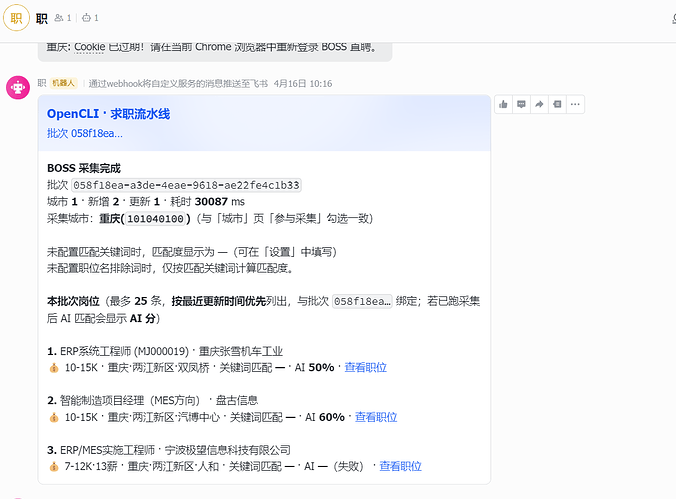Click job title ERP系统工程师 (MJ000019)
Image resolution: width=676 pixels, height=499 pixels.
(124, 351)
